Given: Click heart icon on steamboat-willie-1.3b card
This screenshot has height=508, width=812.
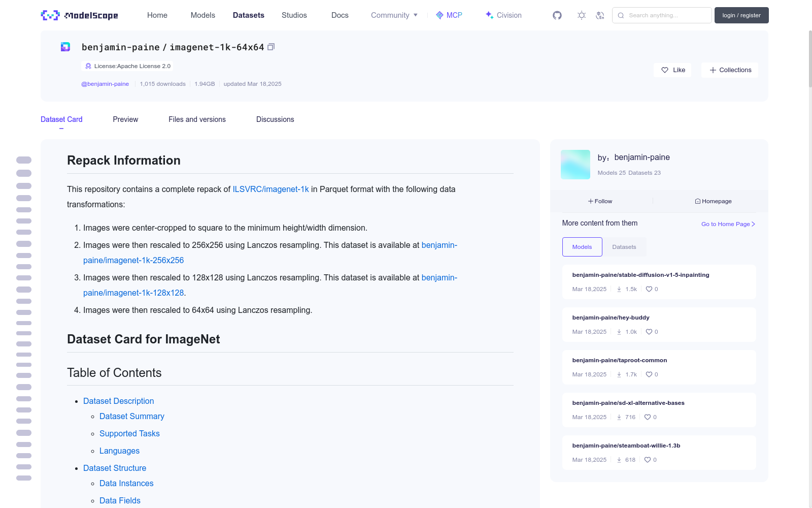Looking at the screenshot, I should (647, 460).
